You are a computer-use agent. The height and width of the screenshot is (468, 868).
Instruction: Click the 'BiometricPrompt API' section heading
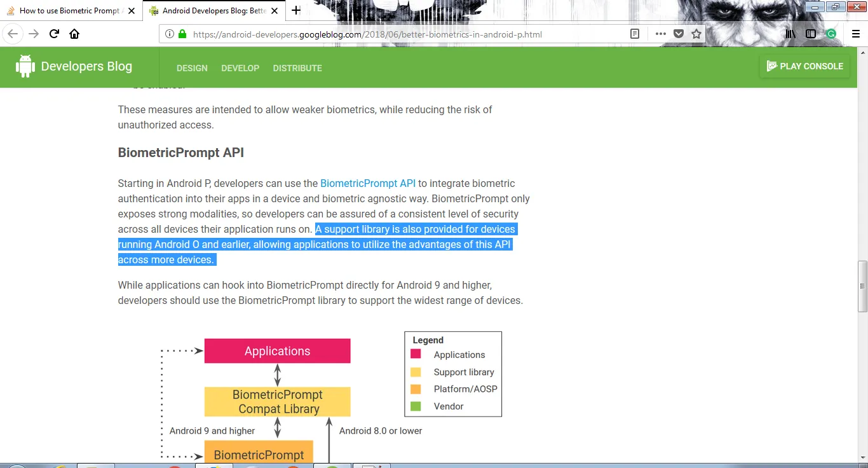[181, 153]
